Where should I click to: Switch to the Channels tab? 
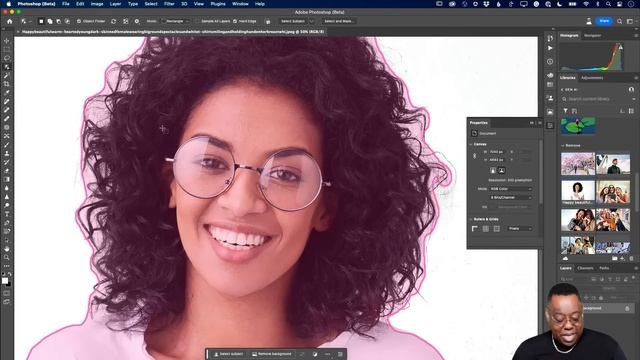pos(585,268)
